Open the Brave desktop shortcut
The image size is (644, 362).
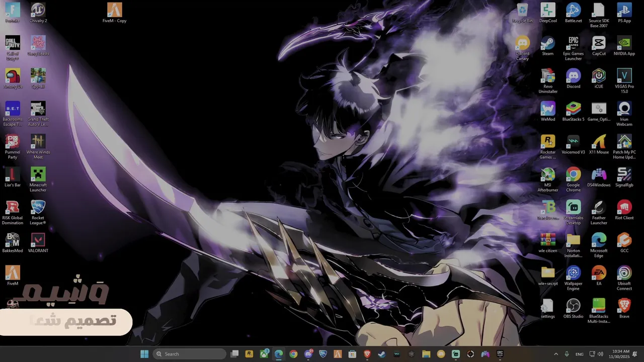tap(624, 308)
